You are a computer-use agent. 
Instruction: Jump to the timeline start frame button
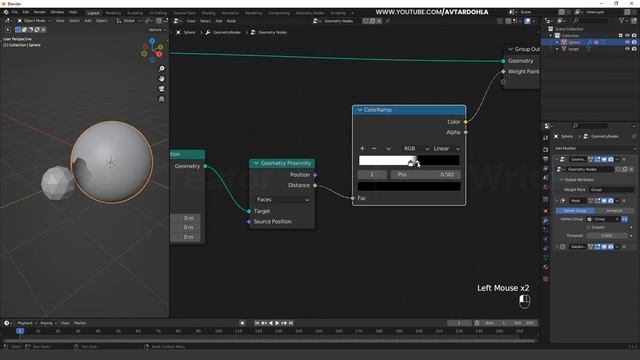coord(257,323)
